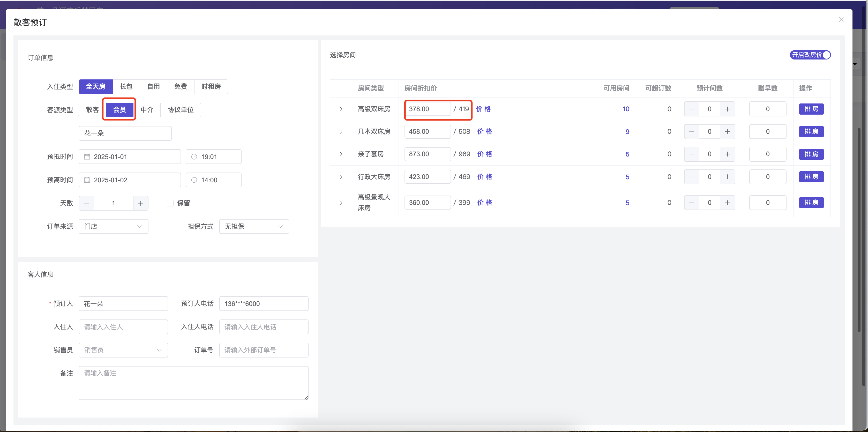Image resolution: width=868 pixels, height=432 pixels.
Task: Select 协议单位 as 客源类型
Action: pos(181,110)
